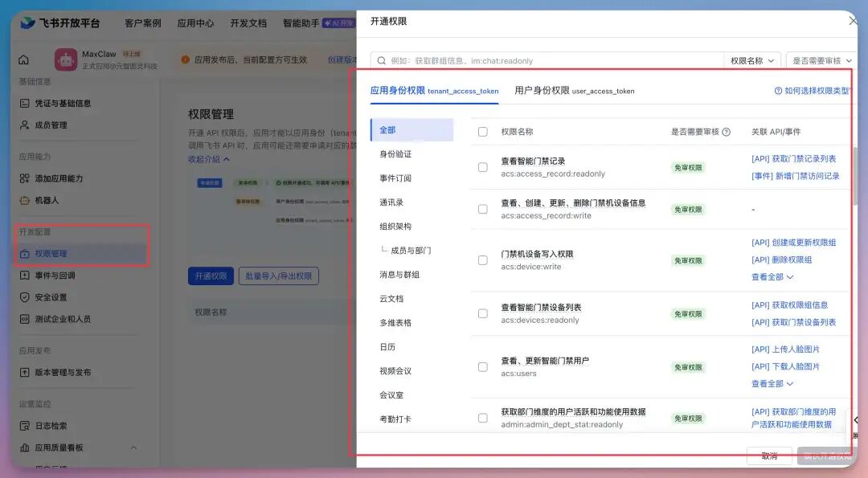Enable the 门禁机设备写入权限 checkbox
This screenshot has height=478, width=868.
(483, 259)
